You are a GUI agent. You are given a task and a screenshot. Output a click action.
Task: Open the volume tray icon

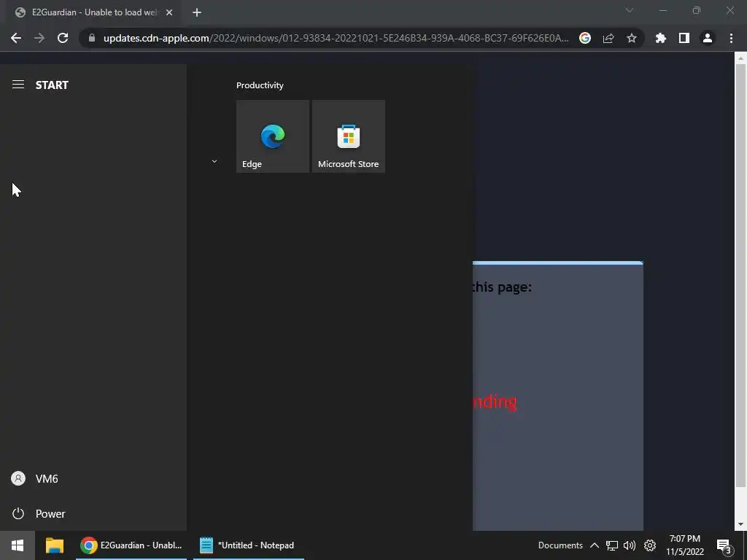630,545
